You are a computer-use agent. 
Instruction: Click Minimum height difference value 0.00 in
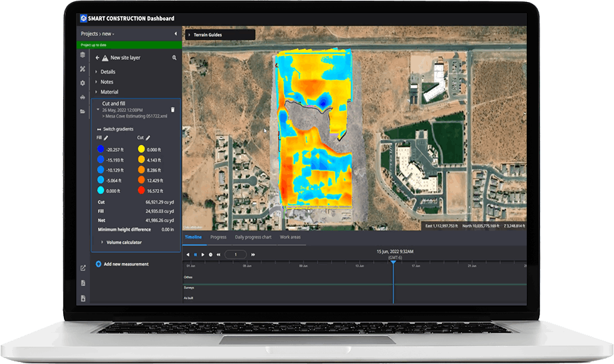coord(168,230)
